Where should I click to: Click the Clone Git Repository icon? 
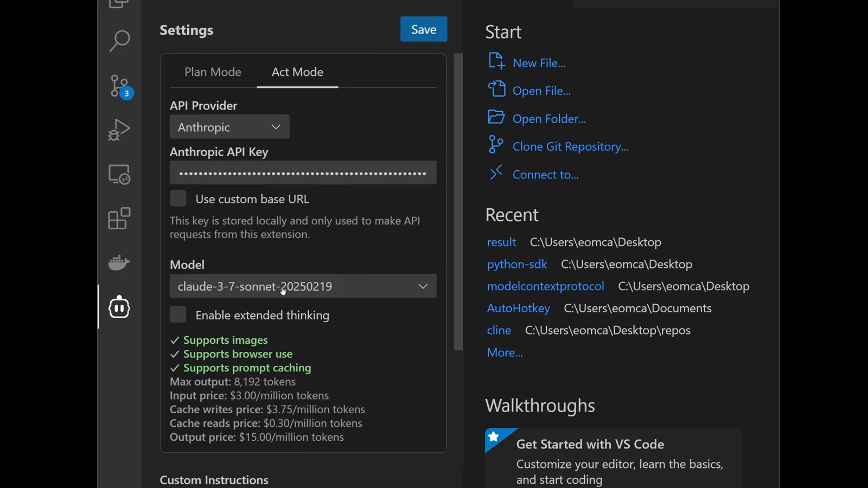tap(495, 145)
